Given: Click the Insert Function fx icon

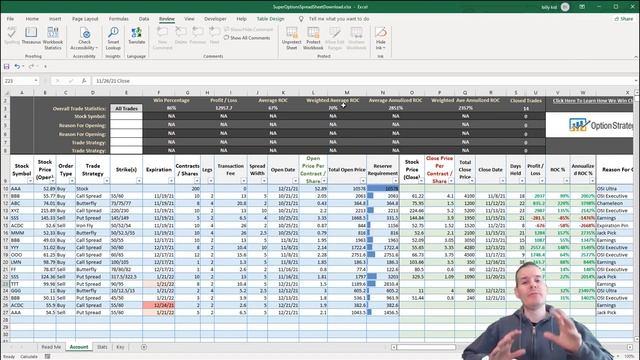Looking at the screenshot, I should pyautogui.click(x=84, y=81).
